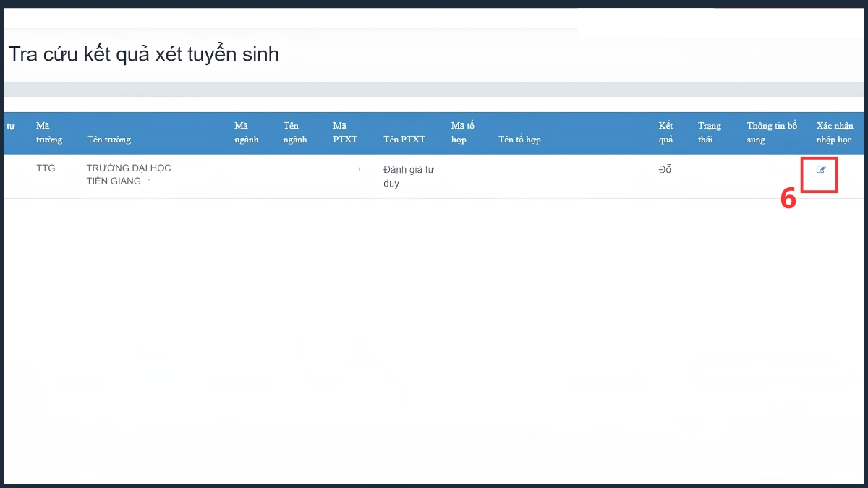Viewport: 868px width, 488px height.
Task: Select the 'Kết quả' column header
Action: pyautogui.click(x=665, y=132)
